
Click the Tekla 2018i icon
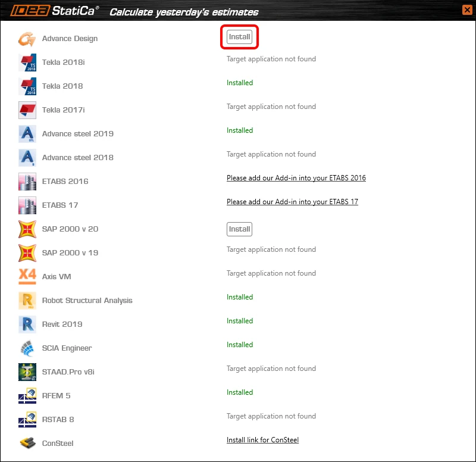tap(27, 63)
